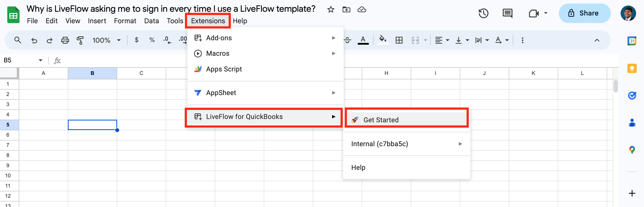Image resolution: width=644 pixels, height=207 pixels.
Task: Open the comments panel icon
Action: pyautogui.click(x=507, y=13)
